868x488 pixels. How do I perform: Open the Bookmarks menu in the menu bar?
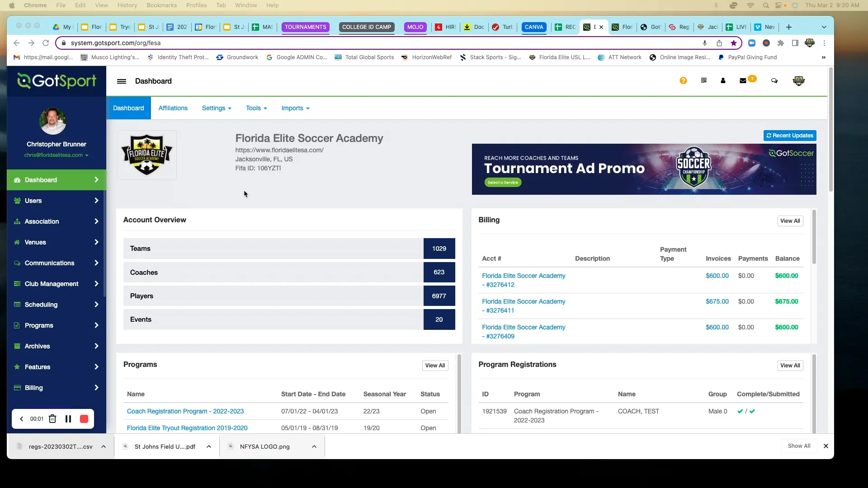(x=161, y=5)
